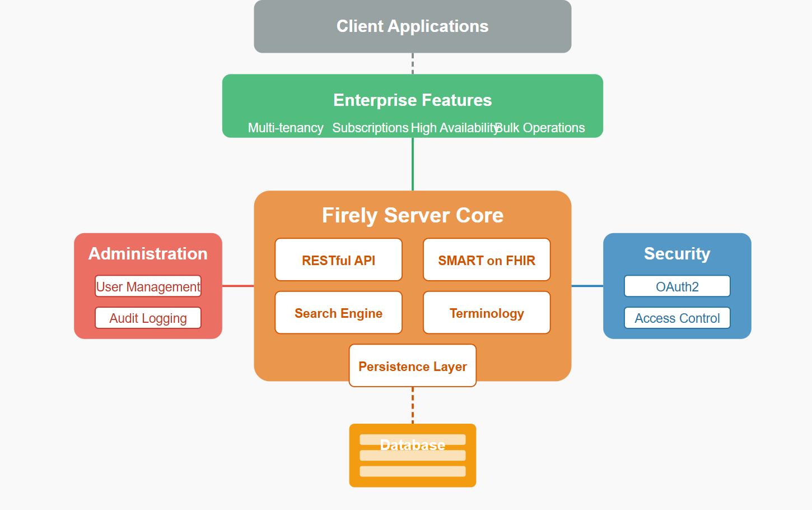The height and width of the screenshot is (510, 812).
Task: Click the Firely Server Core title
Action: pyautogui.click(x=413, y=215)
